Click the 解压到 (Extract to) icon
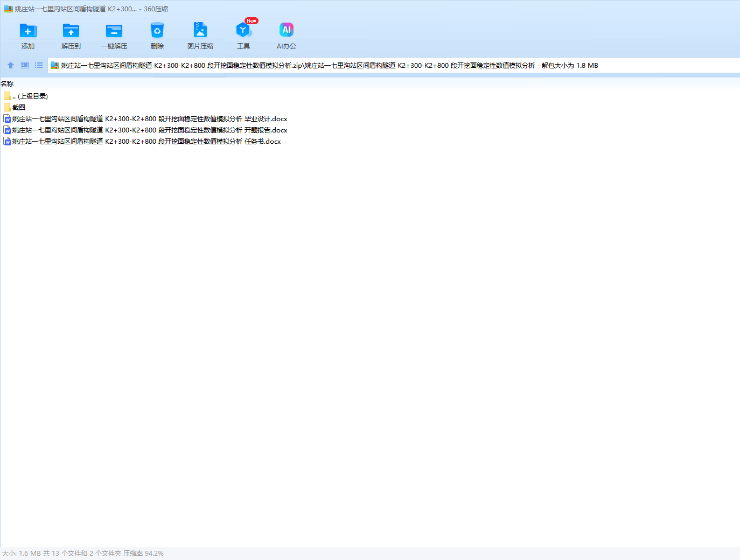 click(x=71, y=31)
